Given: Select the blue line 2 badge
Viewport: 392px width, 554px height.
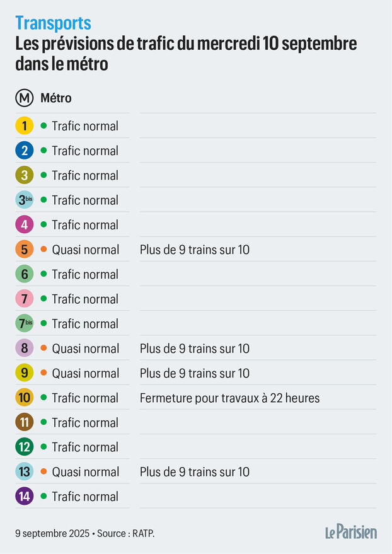Looking at the screenshot, I should coord(25,151).
